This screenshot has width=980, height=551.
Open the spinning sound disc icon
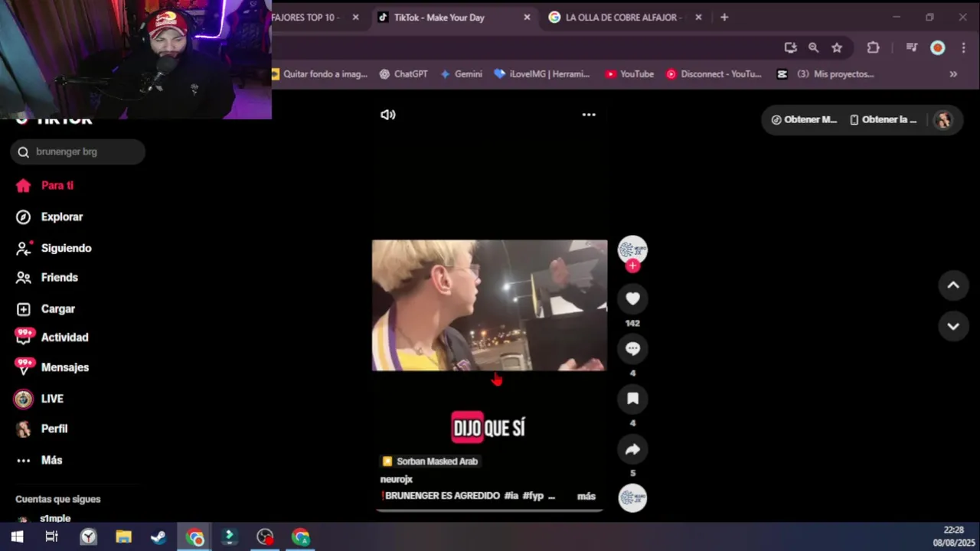pos(632,498)
